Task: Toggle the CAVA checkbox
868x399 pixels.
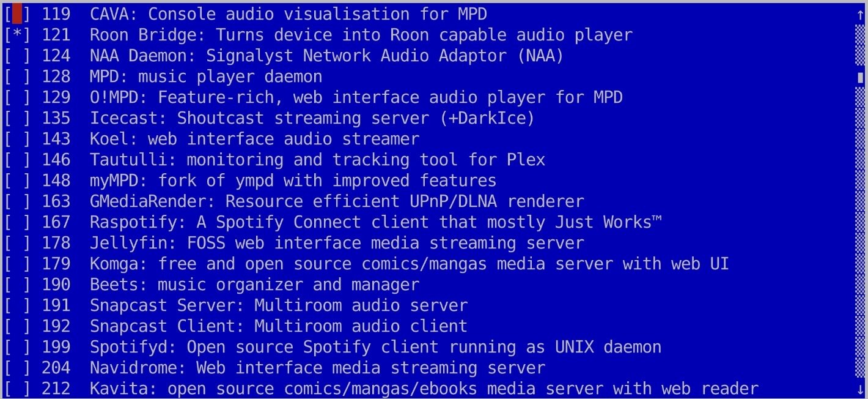Action: [x=17, y=14]
